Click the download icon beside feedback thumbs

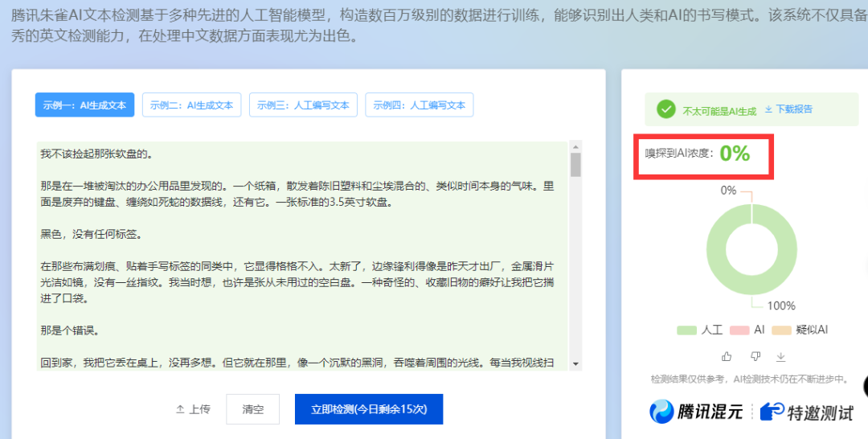780,356
